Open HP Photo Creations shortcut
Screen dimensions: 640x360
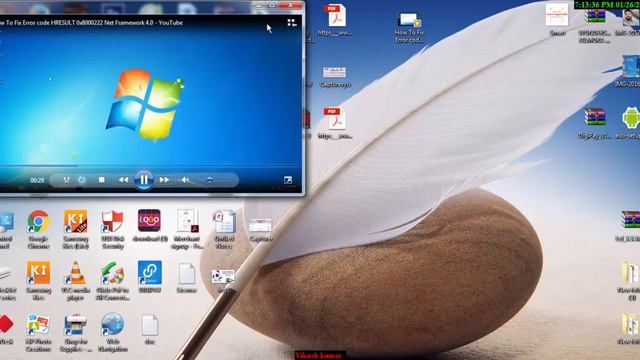(x=38, y=332)
